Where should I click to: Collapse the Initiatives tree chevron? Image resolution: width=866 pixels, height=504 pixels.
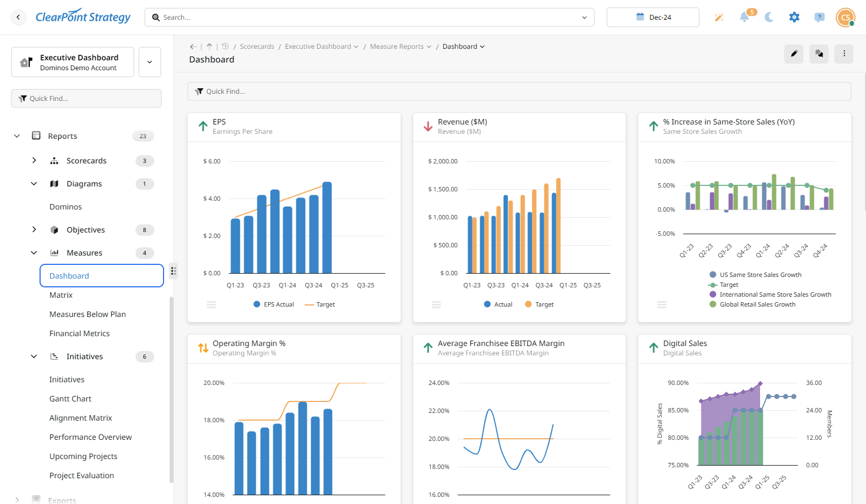click(x=34, y=356)
